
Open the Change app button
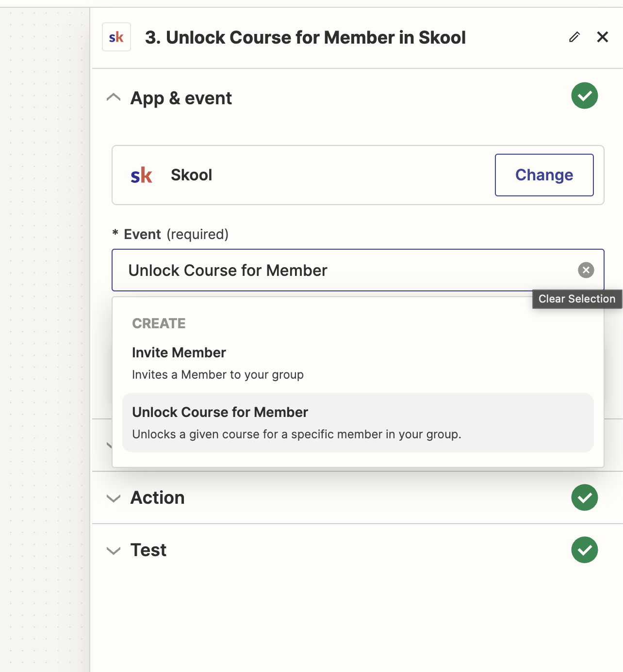click(544, 175)
